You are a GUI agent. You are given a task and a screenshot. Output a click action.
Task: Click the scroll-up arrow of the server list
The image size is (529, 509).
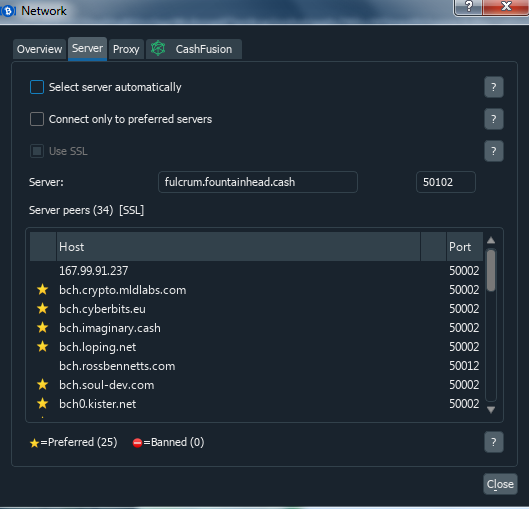pos(491,240)
